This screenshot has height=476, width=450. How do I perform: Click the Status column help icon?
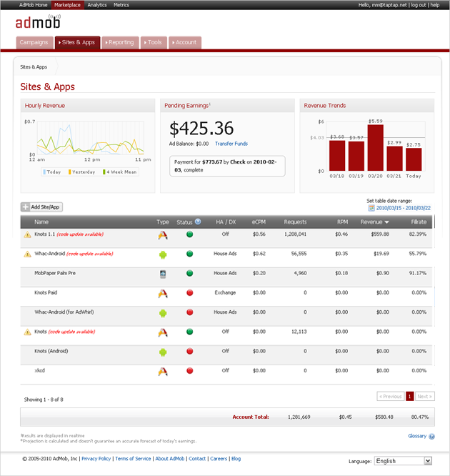198,222
